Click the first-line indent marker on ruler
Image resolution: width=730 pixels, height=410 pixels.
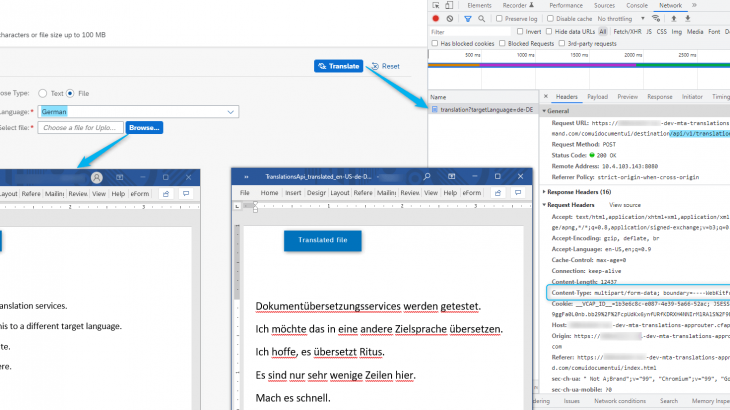255,204
